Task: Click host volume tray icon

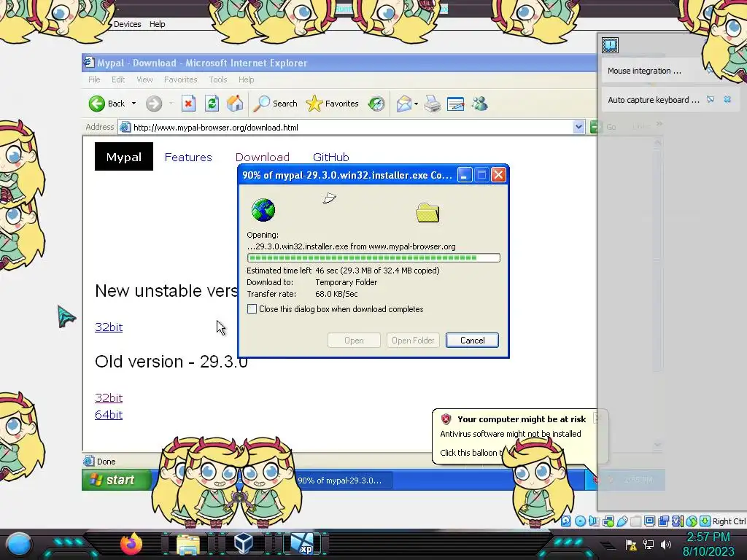Action: click(x=665, y=544)
